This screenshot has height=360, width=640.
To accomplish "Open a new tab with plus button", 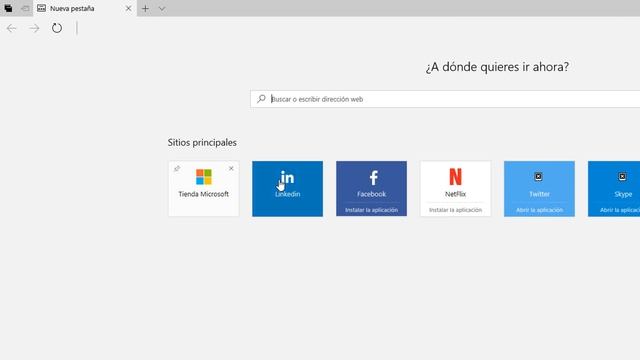I will (x=145, y=8).
